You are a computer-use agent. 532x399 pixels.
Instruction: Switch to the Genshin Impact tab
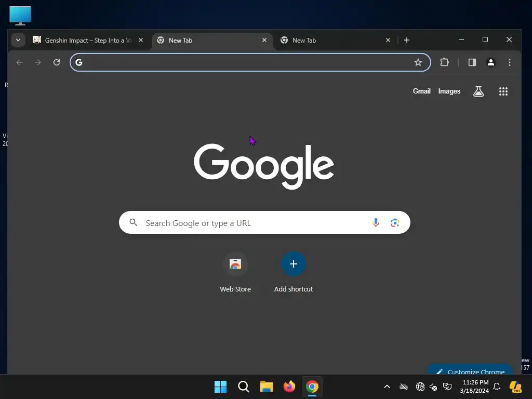click(x=82, y=41)
